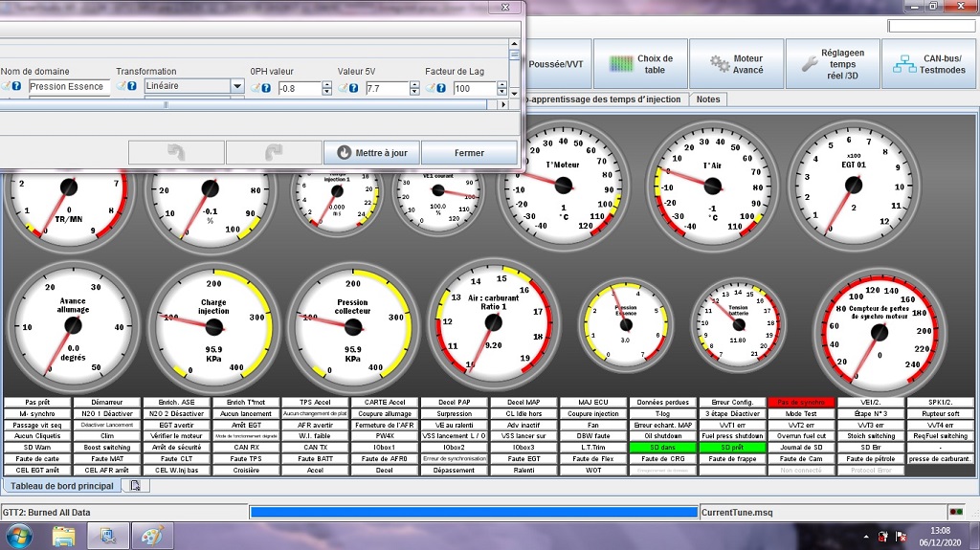The image size is (980, 550).
Task: Click help icon for Facteur de Lag
Action: click(443, 88)
